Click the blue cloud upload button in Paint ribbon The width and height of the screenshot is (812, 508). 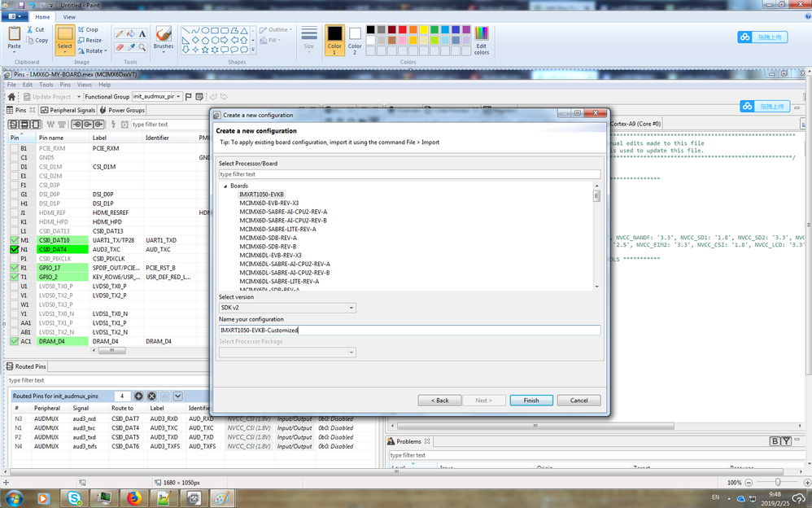point(762,37)
